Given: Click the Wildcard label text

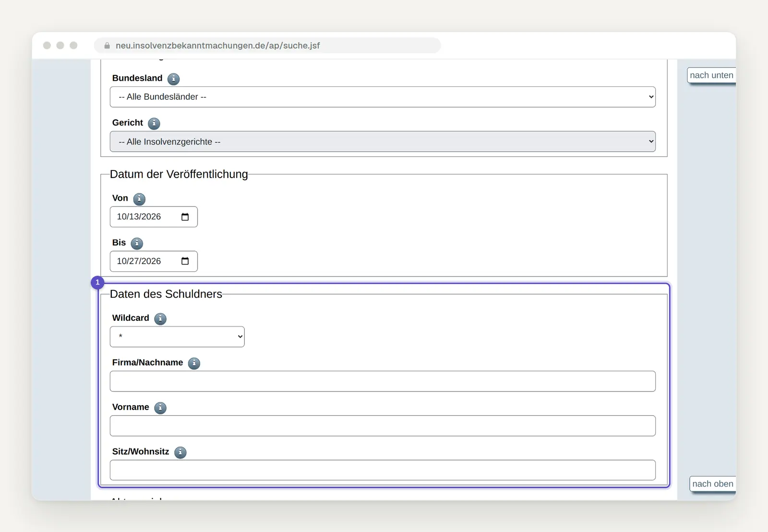Looking at the screenshot, I should 131,318.
